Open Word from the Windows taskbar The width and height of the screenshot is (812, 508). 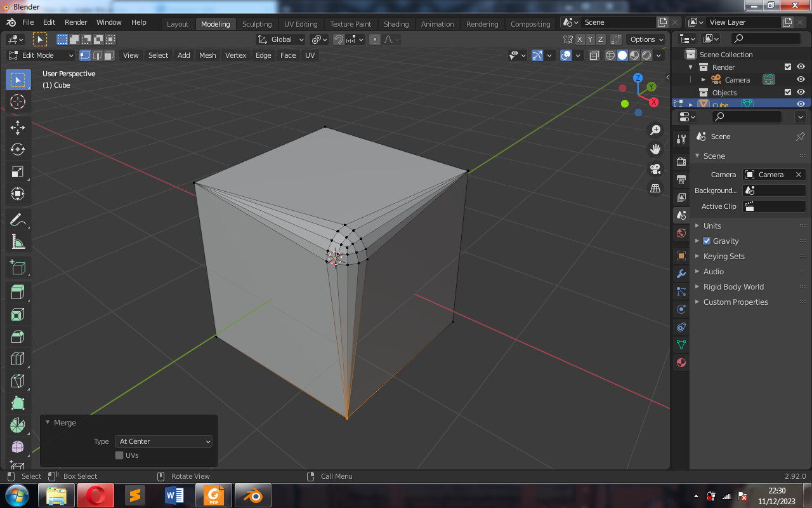pos(174,495)
